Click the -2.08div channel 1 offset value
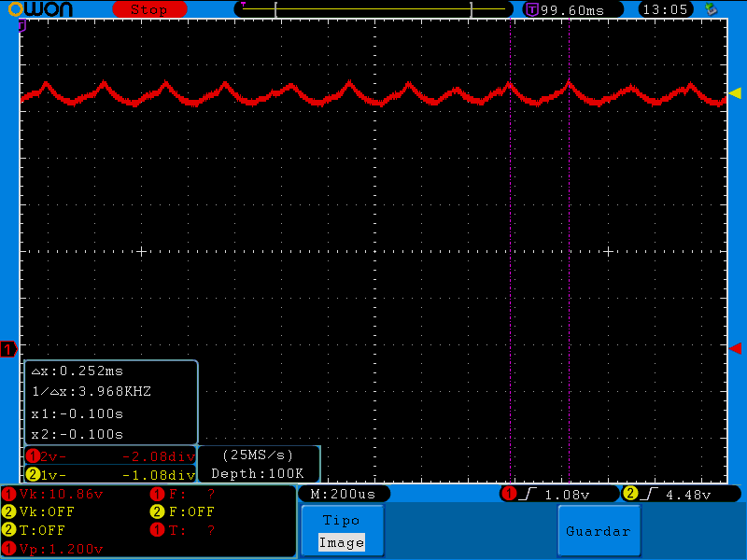Viewport: 747px width, 560px height. [159, 456]
